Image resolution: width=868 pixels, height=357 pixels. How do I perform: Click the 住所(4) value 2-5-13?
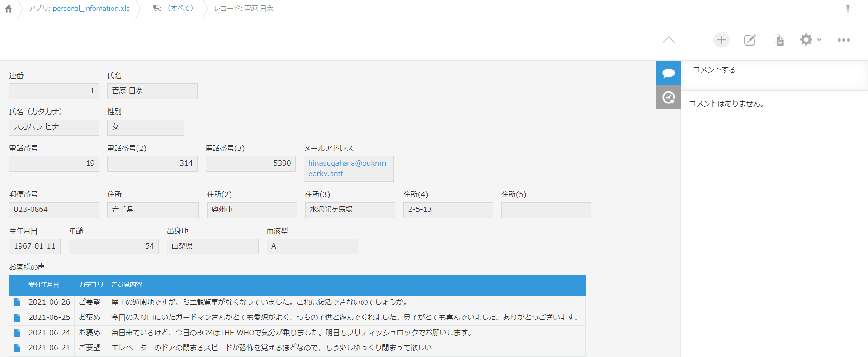point(448,210)
